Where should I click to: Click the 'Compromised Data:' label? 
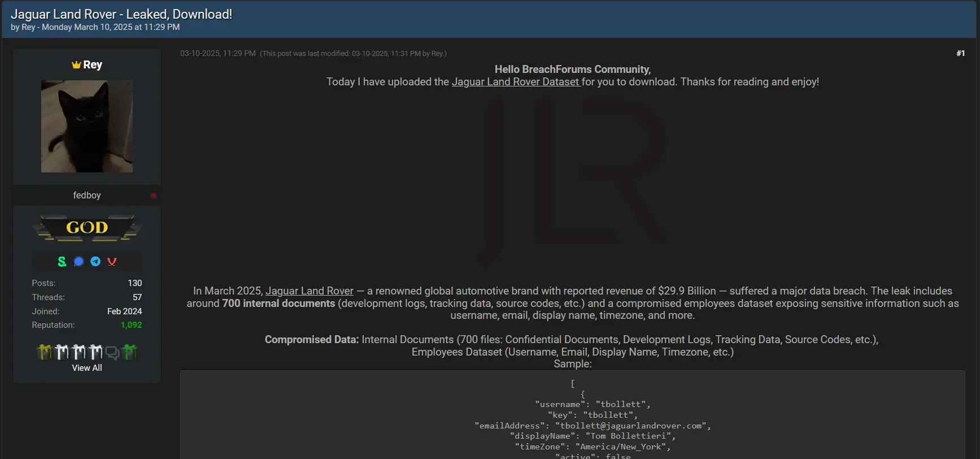tap(312, 340)
